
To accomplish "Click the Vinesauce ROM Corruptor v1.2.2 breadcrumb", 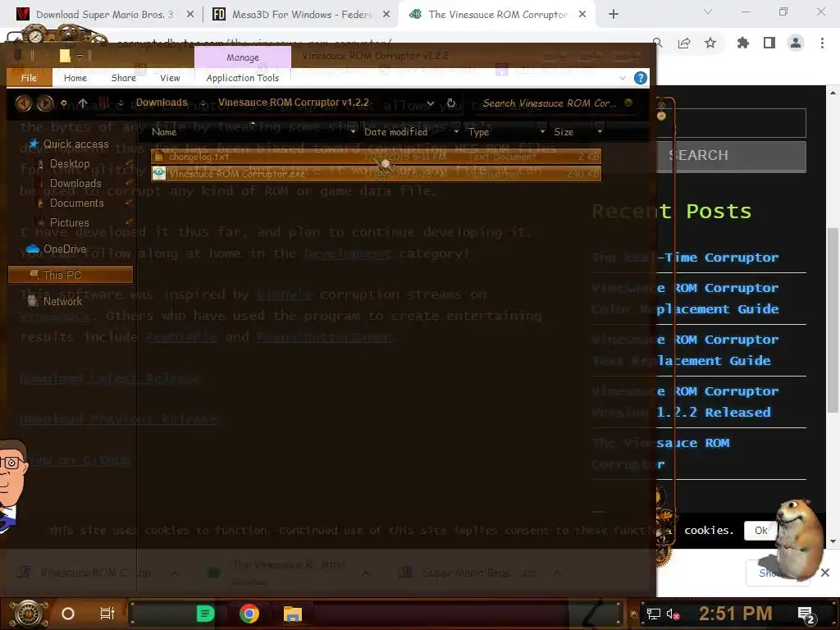I will pos(294,103).
